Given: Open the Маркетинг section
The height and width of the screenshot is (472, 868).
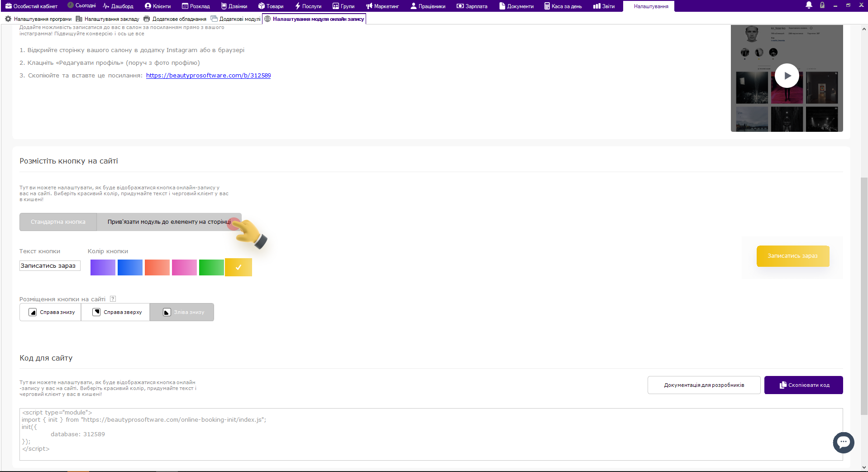Looking at the screenshot, I should [x=382, y=6].
